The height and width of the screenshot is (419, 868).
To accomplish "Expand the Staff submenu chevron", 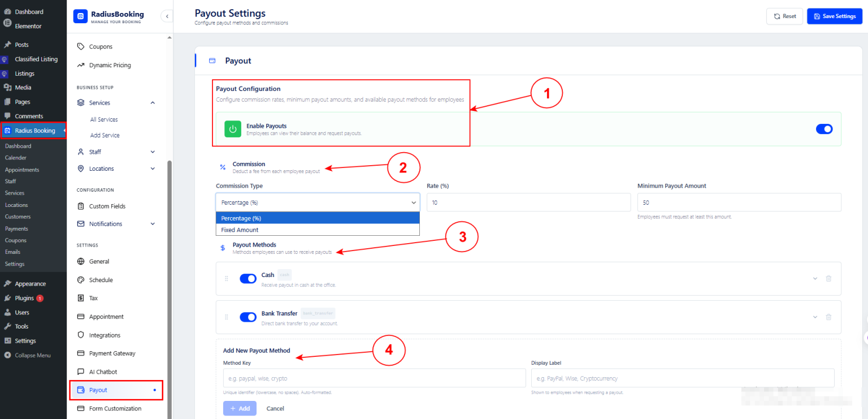I will click(x=153, y=152).
